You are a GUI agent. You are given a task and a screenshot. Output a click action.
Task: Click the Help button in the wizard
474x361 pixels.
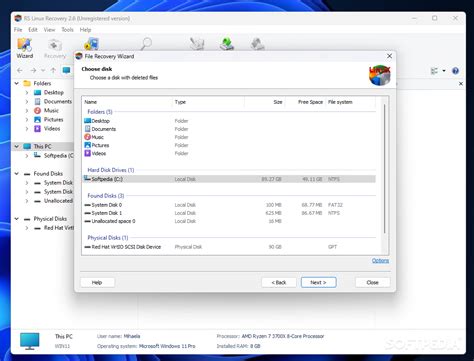(x=97, y=282)
